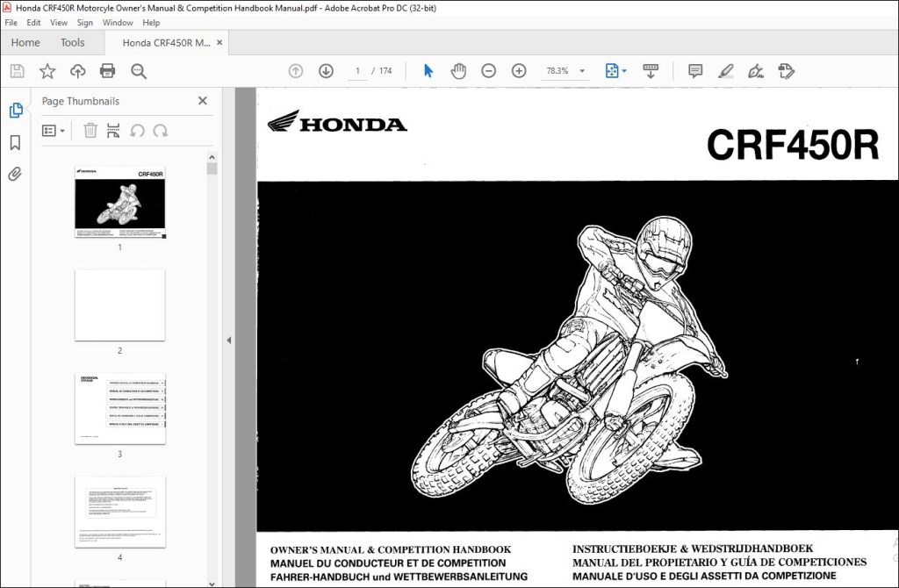899x588 pixels.
Task: Open the Bookmarks panel icon
Action: click(16, 142)
